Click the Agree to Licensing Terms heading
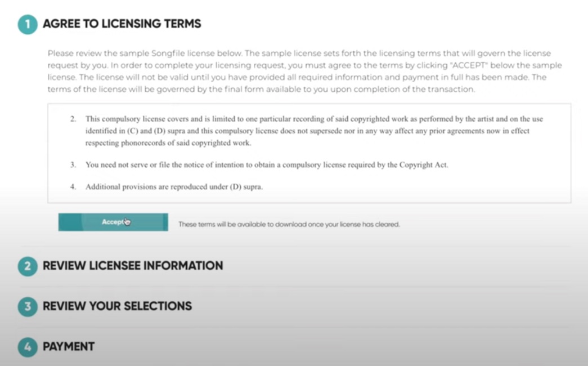 coord(122,24)
